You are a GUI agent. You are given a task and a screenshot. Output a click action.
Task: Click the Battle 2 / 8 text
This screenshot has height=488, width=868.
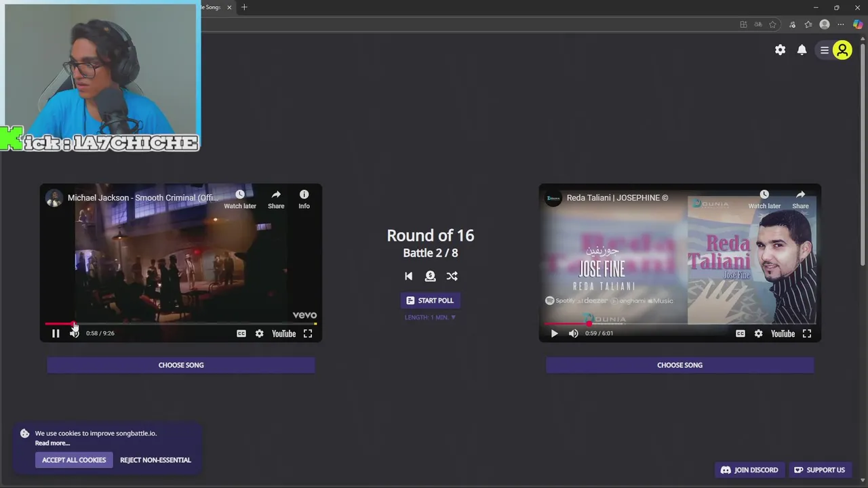pos(430,253)
